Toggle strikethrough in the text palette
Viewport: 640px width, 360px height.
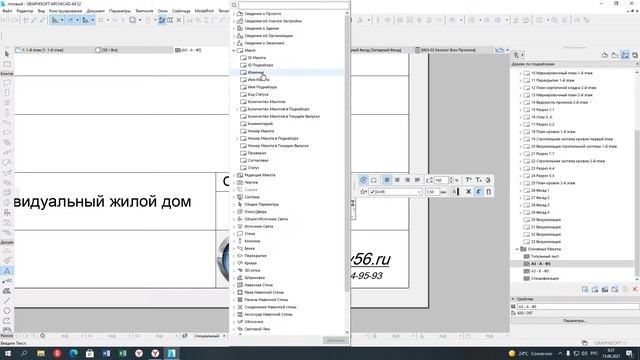pos(489,180)
